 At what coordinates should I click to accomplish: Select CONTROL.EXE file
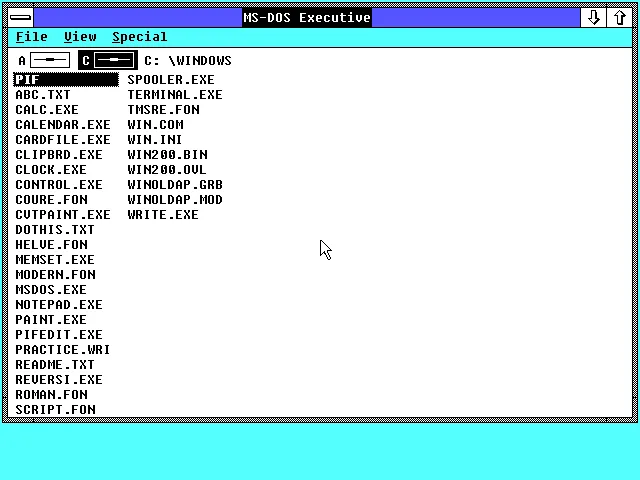pyautogui.click(x=59, y=184)
